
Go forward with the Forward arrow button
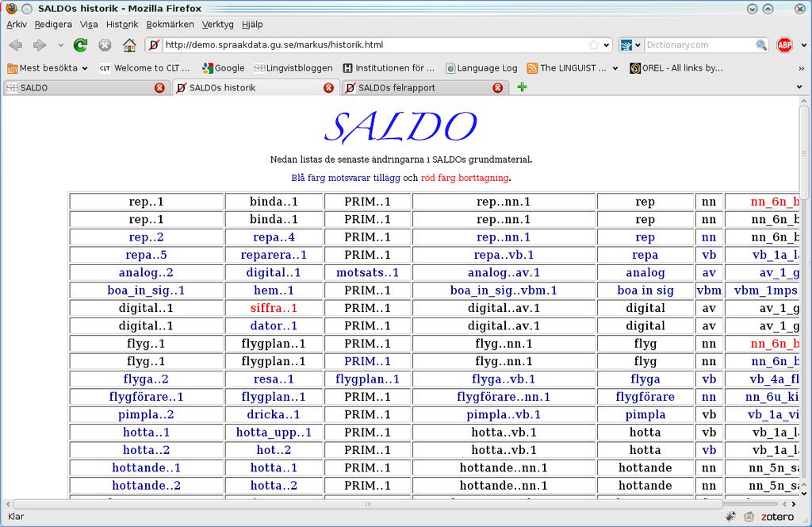(x=40, y=45)
